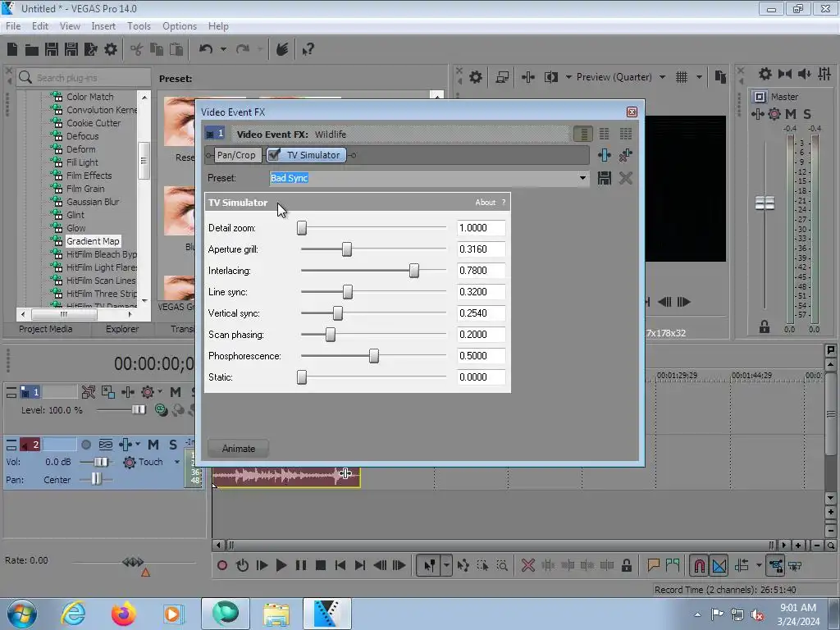Click the TV Simulator help question mark

tap(504, 202)
